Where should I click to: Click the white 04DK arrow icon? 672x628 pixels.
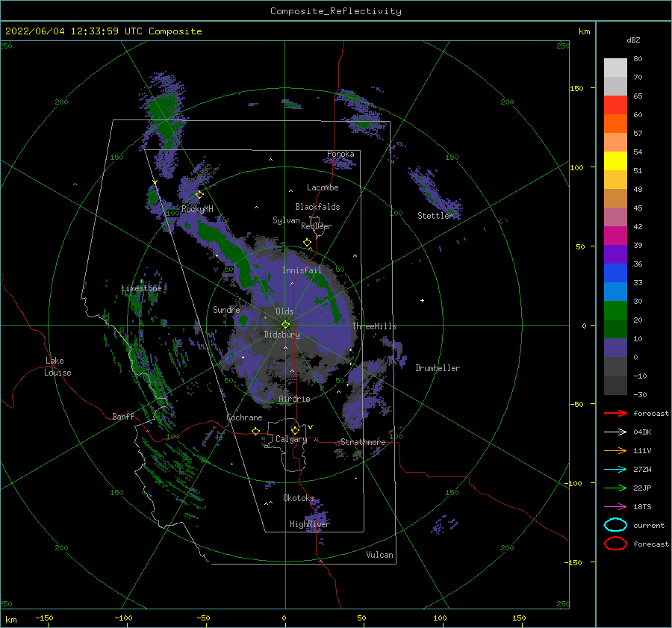615,432
